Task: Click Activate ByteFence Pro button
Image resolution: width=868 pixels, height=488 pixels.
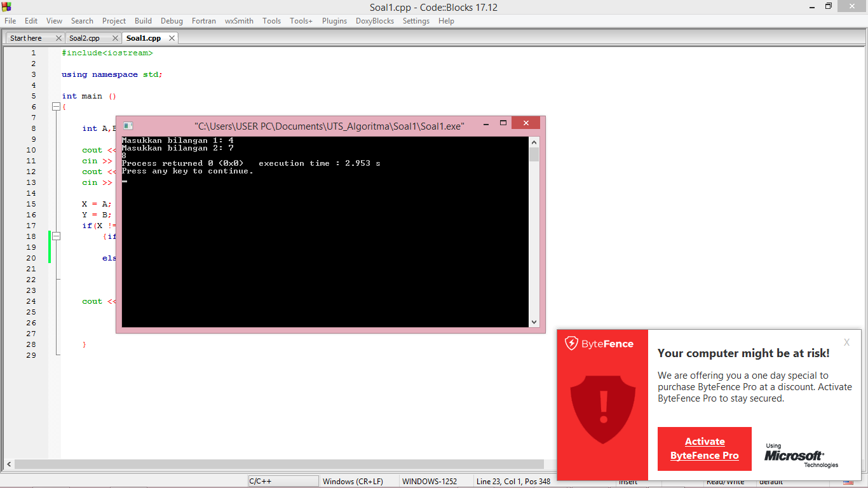Action: 705,449
